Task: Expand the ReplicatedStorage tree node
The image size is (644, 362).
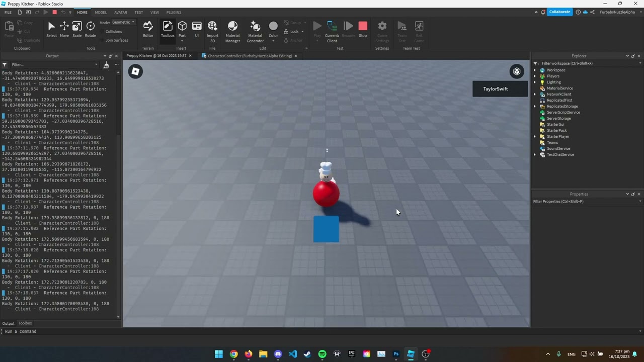Action: tap(535, 107)
